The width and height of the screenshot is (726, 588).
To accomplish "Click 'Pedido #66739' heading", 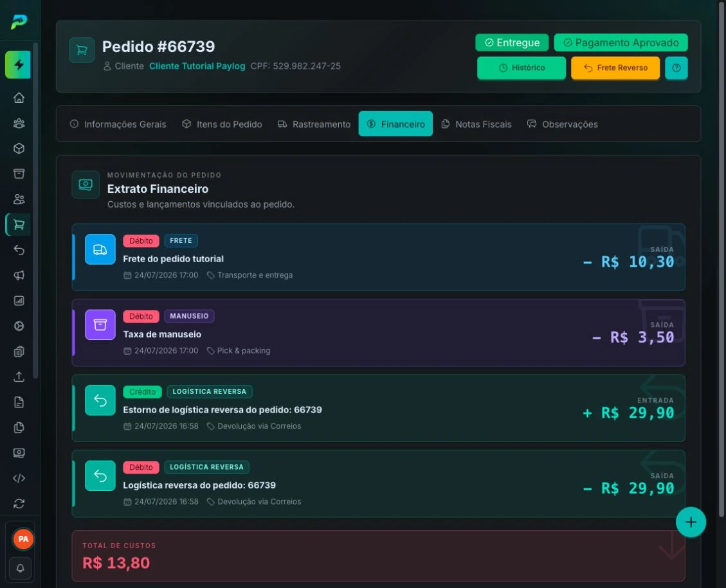I will 158,47.
